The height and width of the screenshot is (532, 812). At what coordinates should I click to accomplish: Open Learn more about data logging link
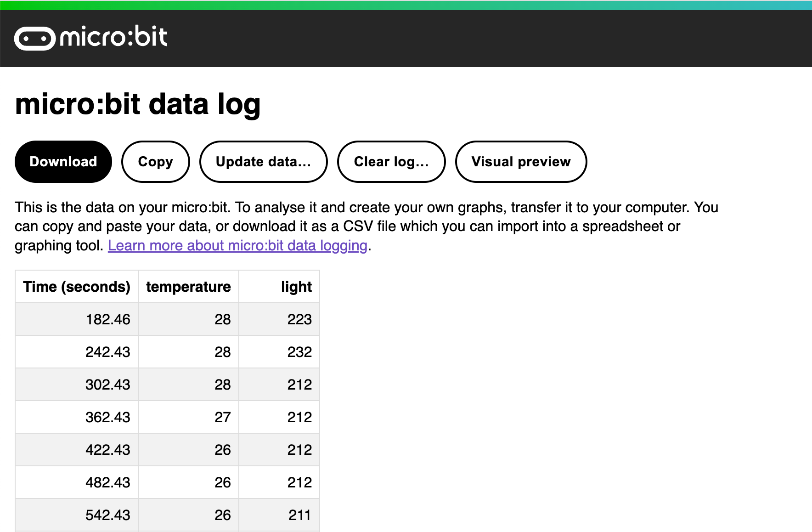click(x=237, y=245)
